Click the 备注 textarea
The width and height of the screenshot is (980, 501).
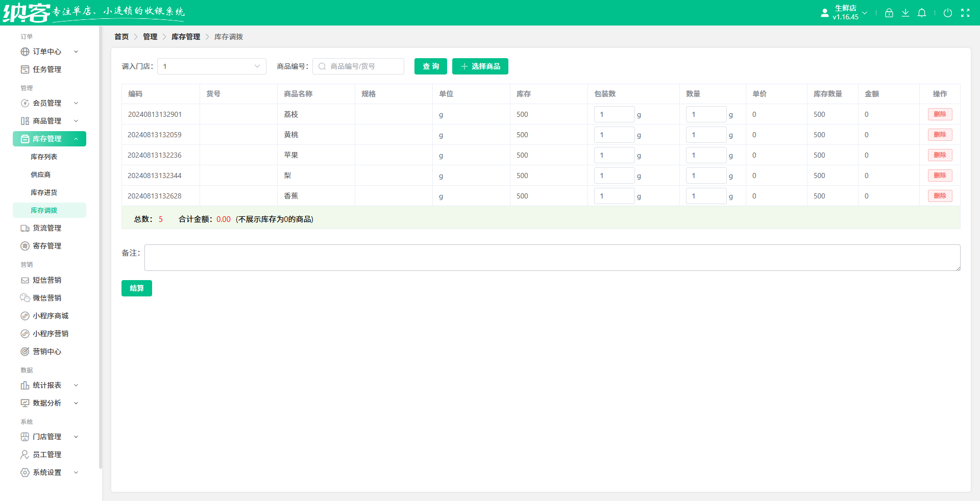(x=552, y=258)
